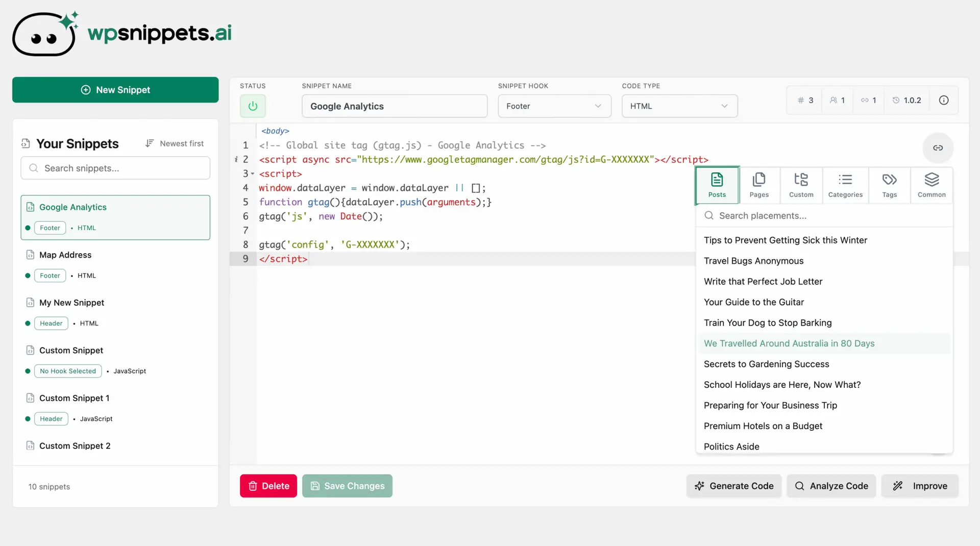Click Save Changes button

click(x=347, y=486)
